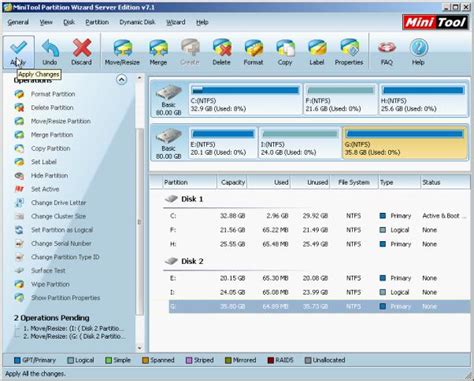This screenshot has height=381, width=474.
Task: Open the Dynamic Disk menu
Action: [x=137, y=22]
